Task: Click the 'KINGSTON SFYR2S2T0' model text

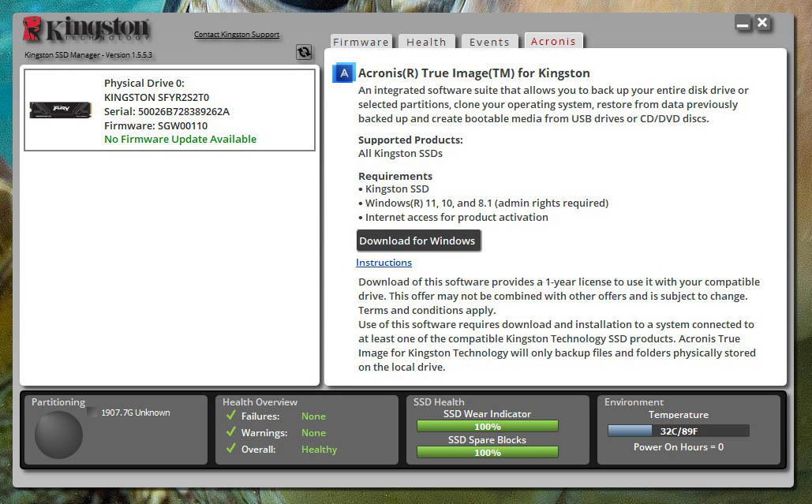Action: (x=156, y=97)
